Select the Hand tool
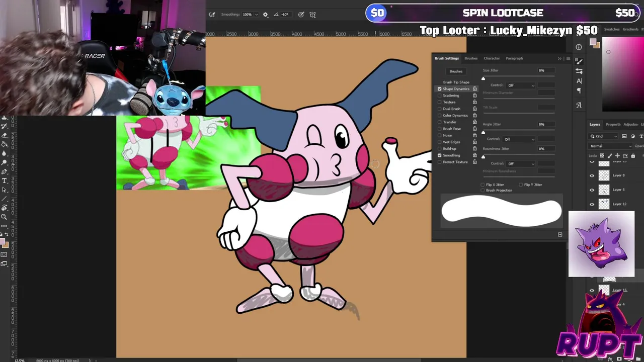644x362 pixels. (5, 208)
